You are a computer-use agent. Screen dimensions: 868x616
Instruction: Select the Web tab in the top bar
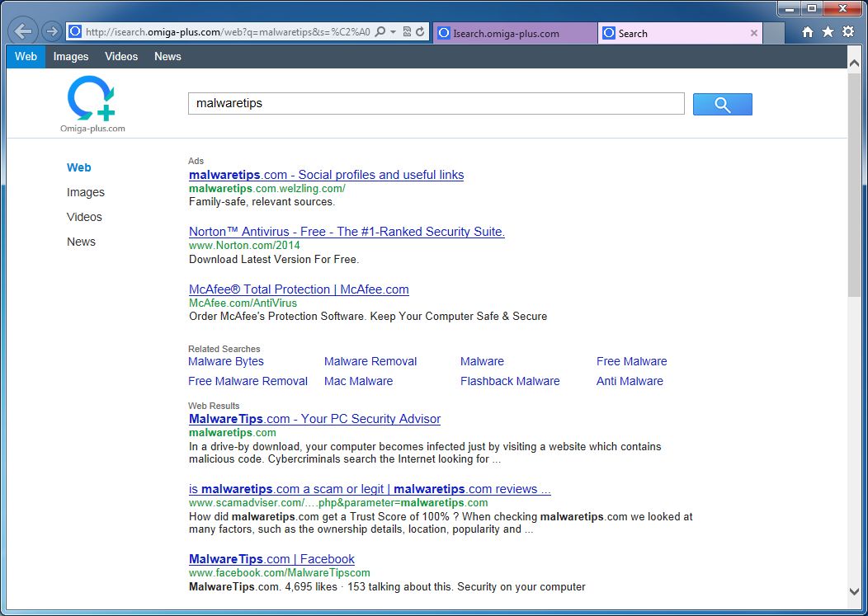coord(26,56)
